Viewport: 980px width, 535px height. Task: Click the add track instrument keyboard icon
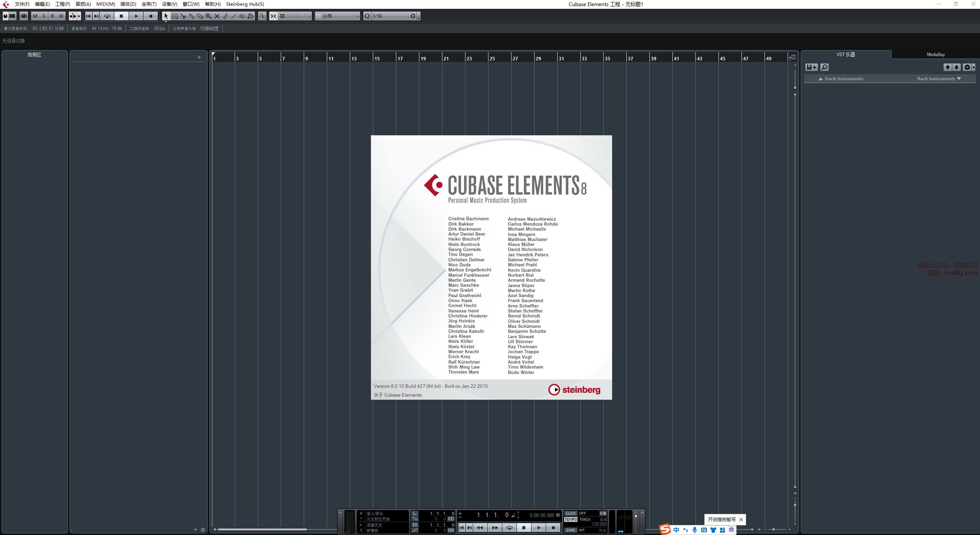(x=811, y=67)
